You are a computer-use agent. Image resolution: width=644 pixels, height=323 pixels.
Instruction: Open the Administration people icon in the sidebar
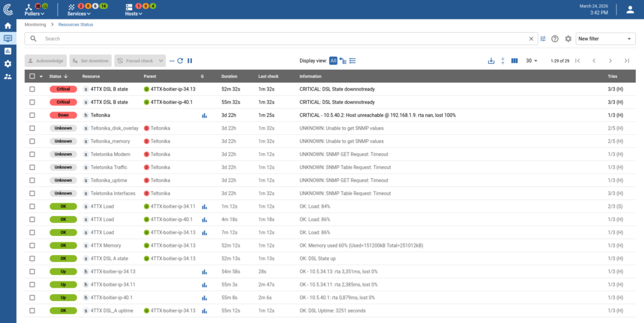8,76
